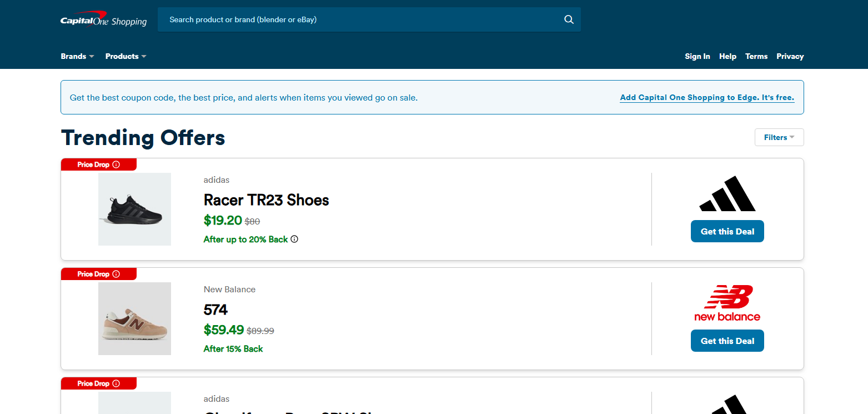Open the 574 product title

[x=216, y=310]
